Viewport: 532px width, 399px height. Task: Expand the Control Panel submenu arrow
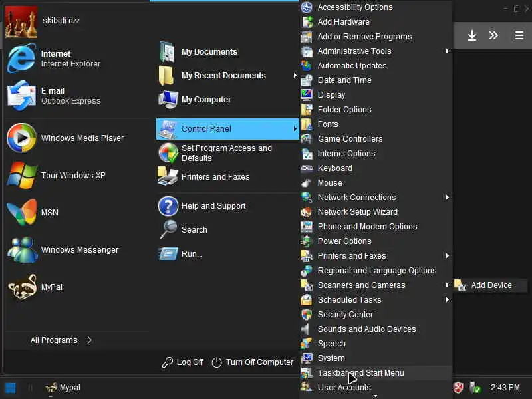pyautogui.click(x=295, y=128)
